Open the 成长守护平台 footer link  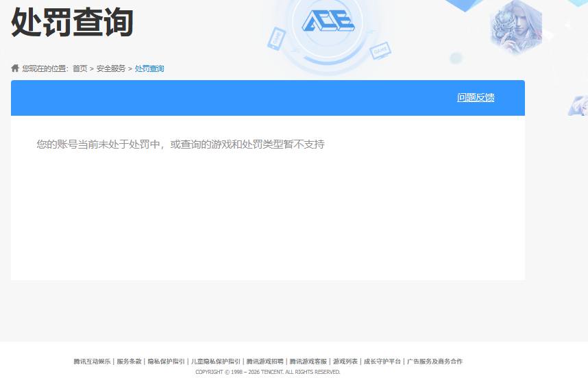tap(382, 361)
